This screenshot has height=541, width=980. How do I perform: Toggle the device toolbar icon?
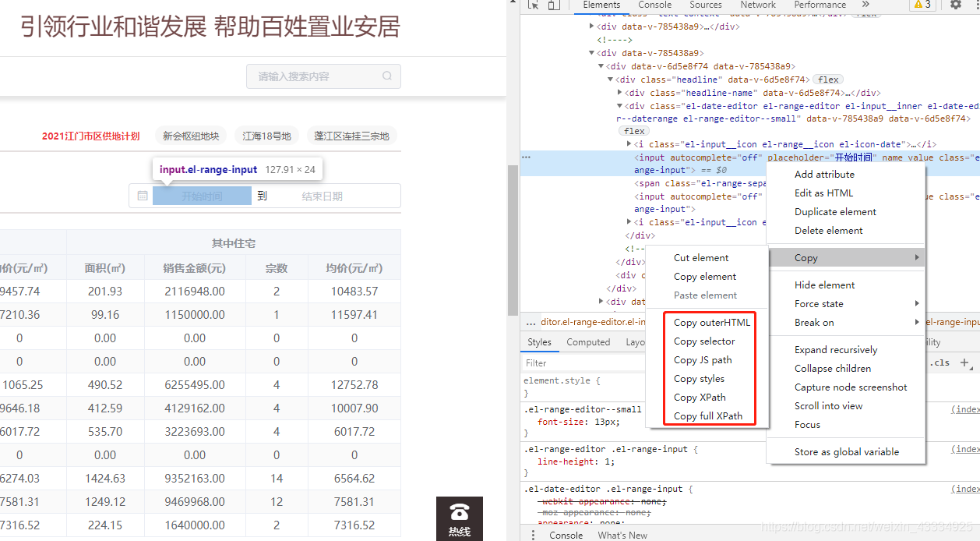[553, 5]
